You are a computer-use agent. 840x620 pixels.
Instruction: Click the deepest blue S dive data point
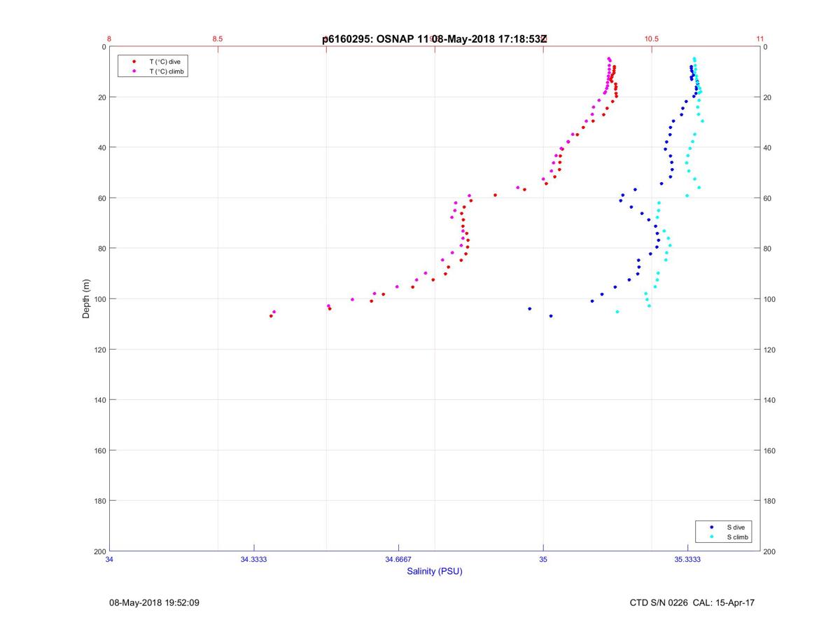coord(551,316)
